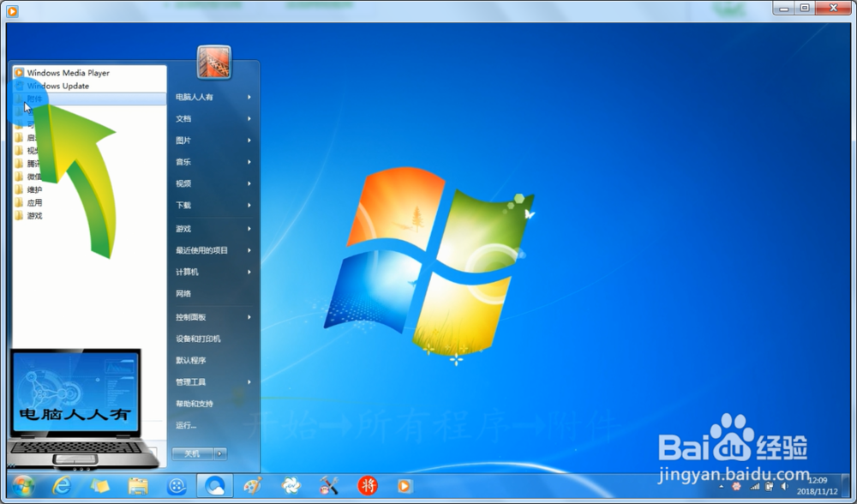The width and height of the screenshot is (857, 504).
Task: Expand the arrow beside 控制面板
Action: 249,317
